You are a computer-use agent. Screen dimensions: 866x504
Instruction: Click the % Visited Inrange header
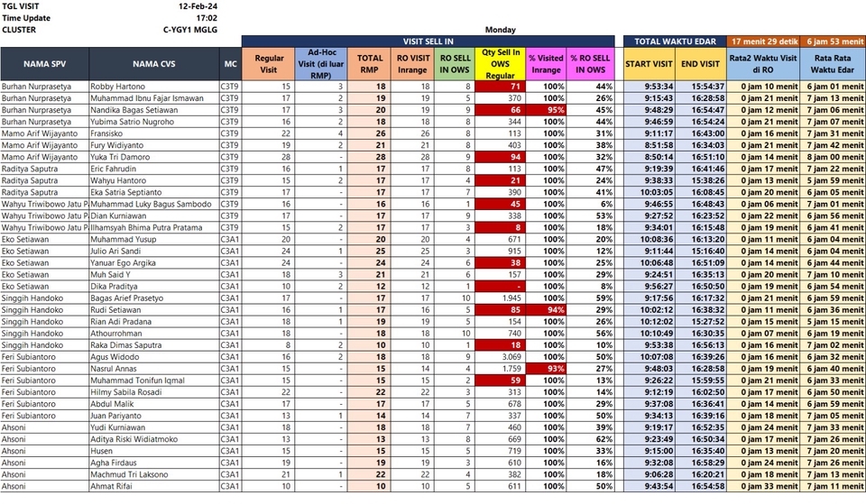click(547, 64)
